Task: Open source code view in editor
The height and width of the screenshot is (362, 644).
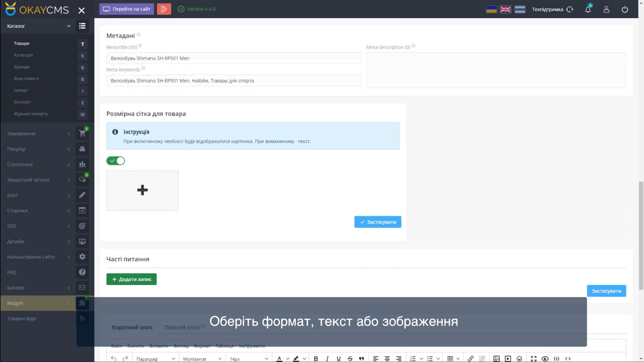Action: point(568,359)
